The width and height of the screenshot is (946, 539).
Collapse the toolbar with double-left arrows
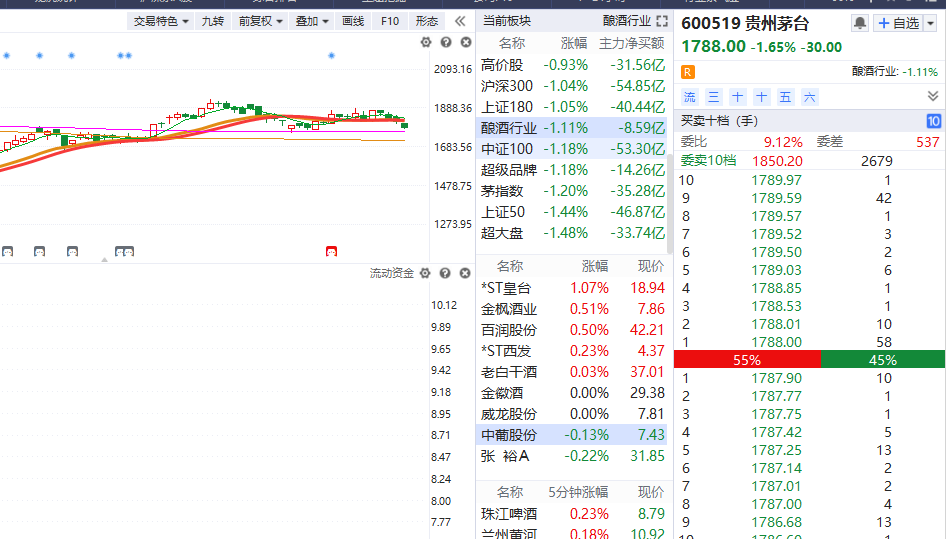460,21
